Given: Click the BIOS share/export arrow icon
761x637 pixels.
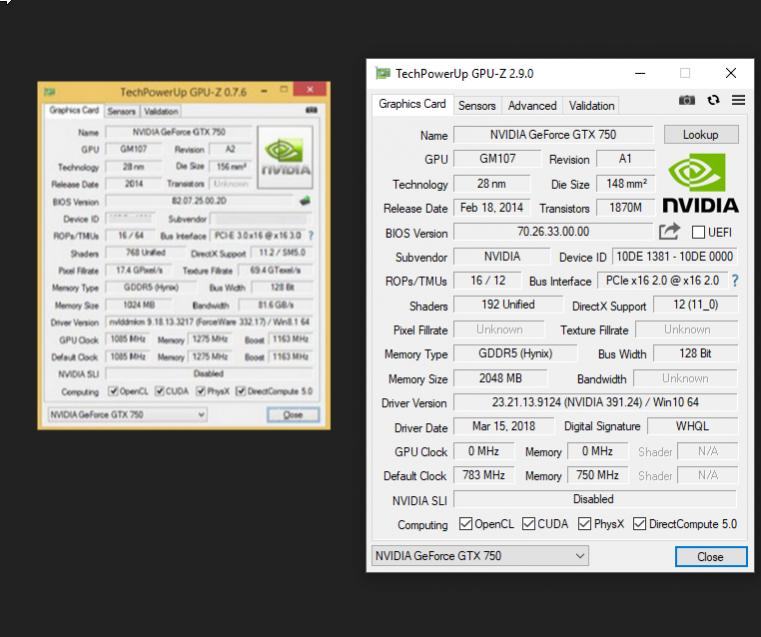Looking at the screenshot, I should point(669,232).
